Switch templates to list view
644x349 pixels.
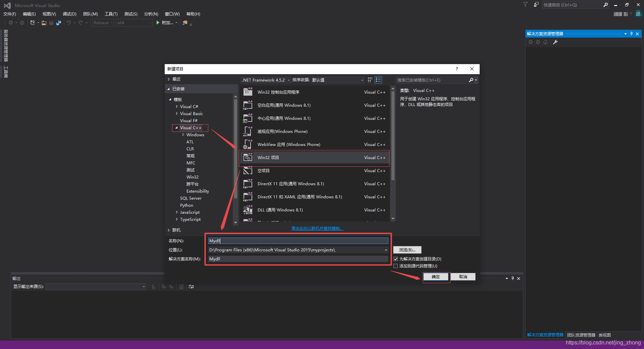(x=378, y=80)
